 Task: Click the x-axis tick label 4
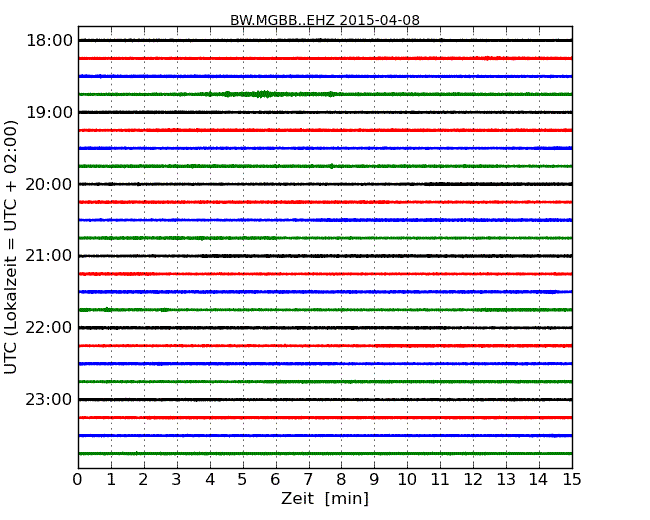click(x=210, y=480)
